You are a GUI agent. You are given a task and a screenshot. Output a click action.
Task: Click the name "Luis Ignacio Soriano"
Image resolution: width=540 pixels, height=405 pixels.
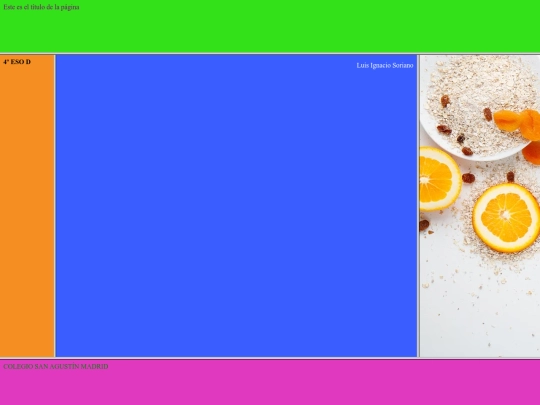point(385,65)
